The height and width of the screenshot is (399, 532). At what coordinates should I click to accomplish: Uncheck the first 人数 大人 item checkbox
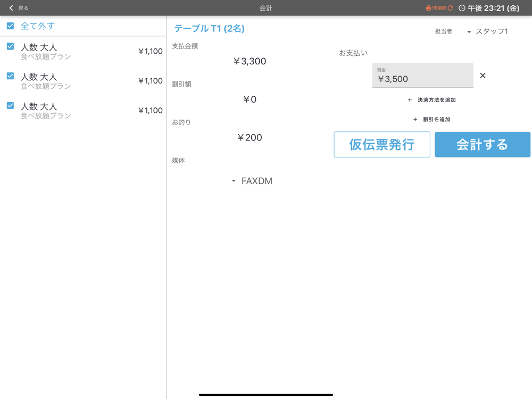pyautogui.click(x=10, y=47)
